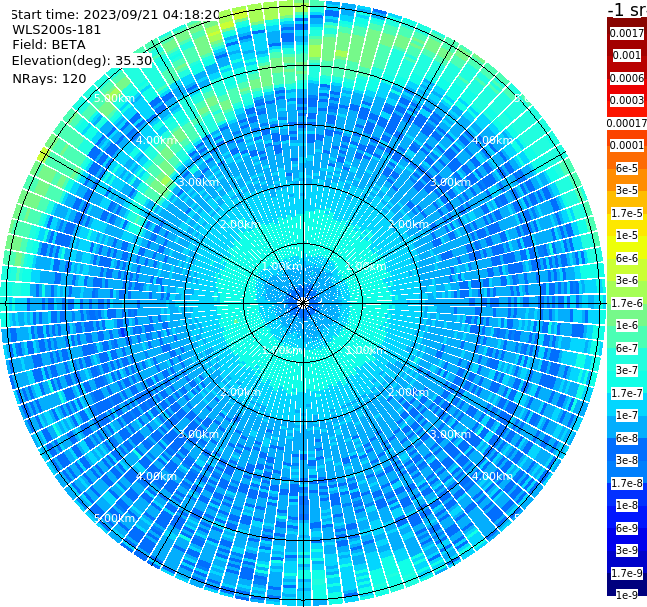This screenshot has height=607, width=647.
Task: Click the 3.00km range label in lower-left quadrant
Action: tap(198, 434)
